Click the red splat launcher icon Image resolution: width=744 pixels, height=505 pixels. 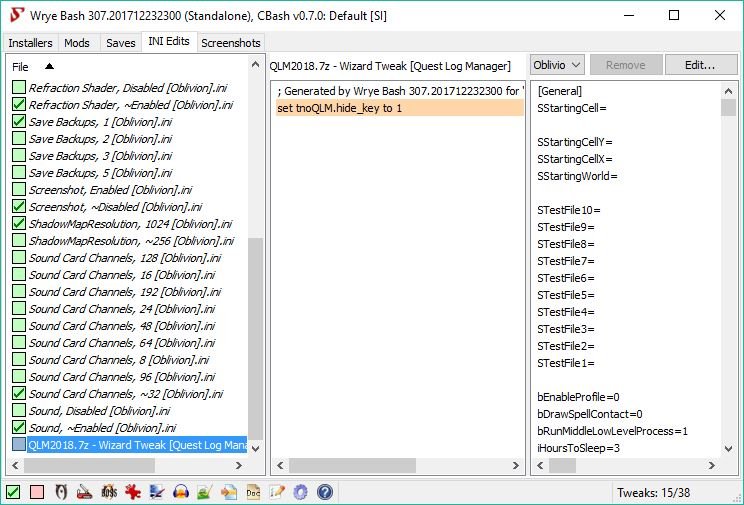point(133,492)
